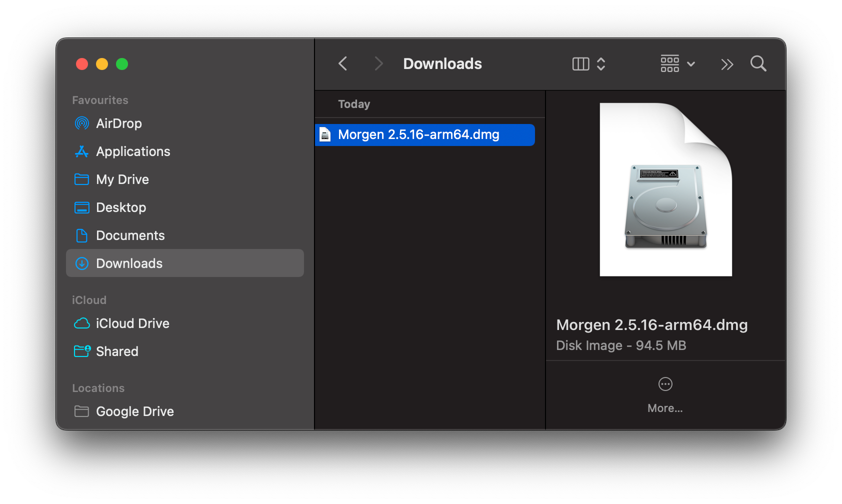Click preview file name Morgen 2.5.16-arm64.dmg
Image resolution: width=842 pixels, height=504 pixels.
point(652,325)
